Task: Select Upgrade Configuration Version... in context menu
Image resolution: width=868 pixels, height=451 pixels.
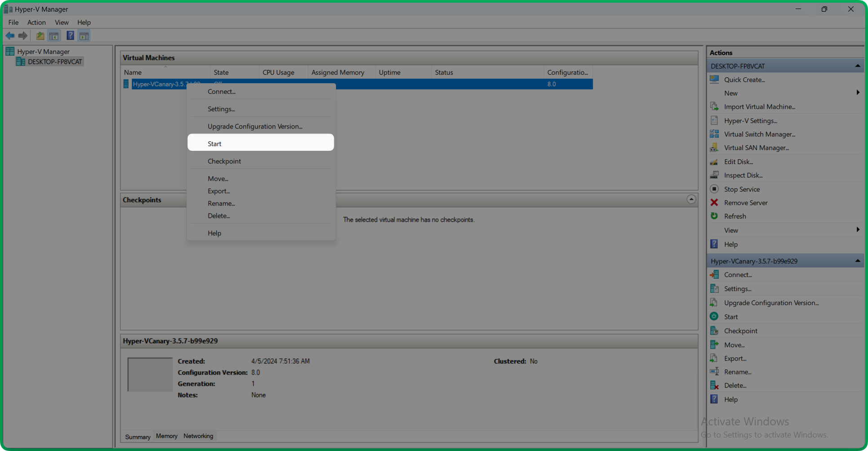Action: [x=261, y=126]
